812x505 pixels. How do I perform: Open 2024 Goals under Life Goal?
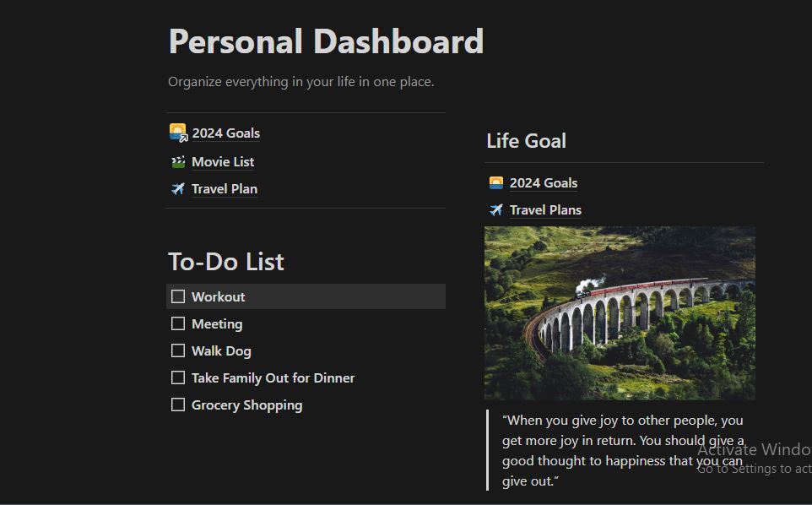[544, 183]
